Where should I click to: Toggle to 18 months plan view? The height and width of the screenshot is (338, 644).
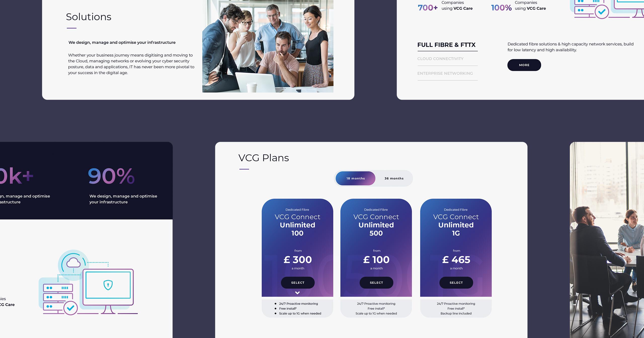(x=354, y=178)
